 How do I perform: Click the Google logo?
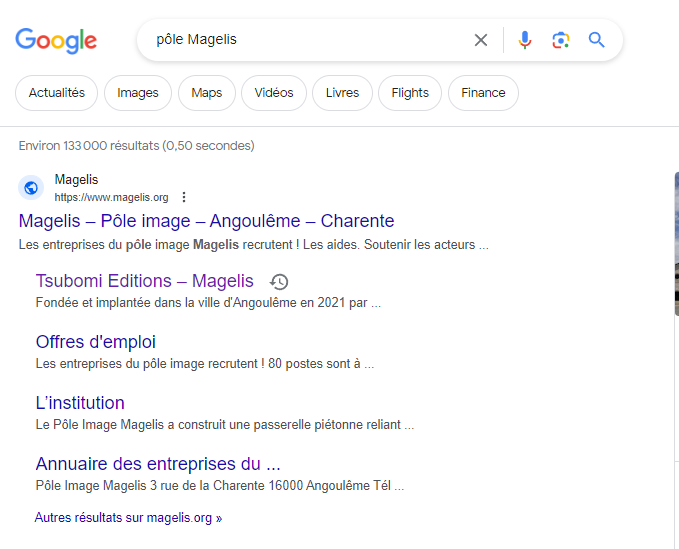point(56,40)
